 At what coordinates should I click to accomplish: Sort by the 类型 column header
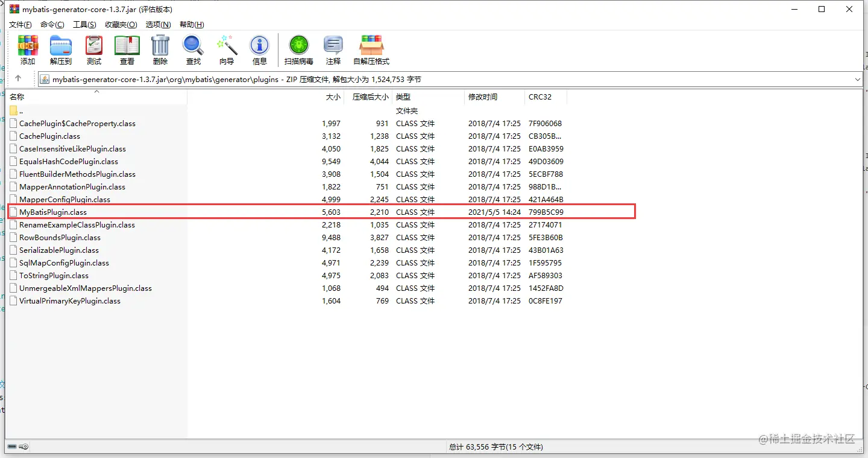(428, 97)
